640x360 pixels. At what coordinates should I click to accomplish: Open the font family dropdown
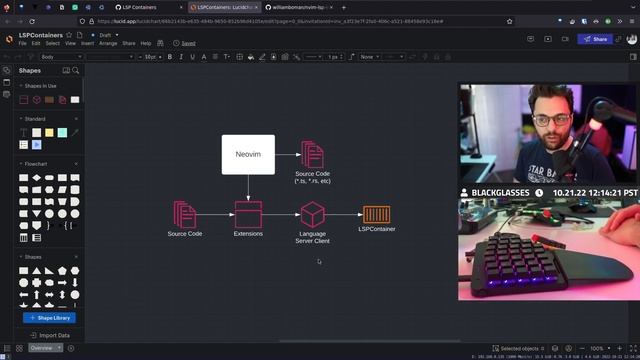pyautogui.click(x=110, y=57)
